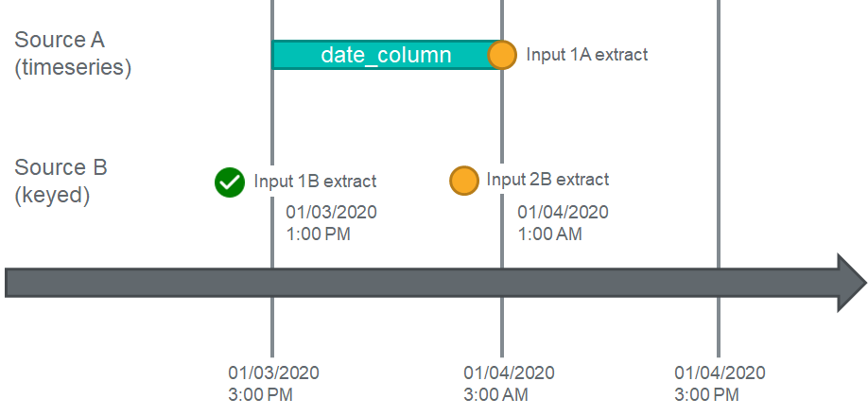Click the orange circle beside Input 2B extract

click(464, 181)
